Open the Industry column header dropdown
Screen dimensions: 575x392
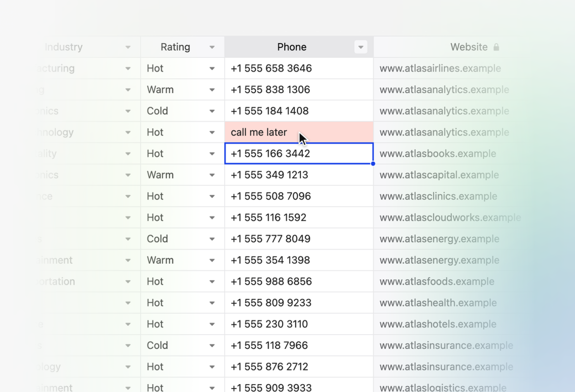click(x=128, y=47)
